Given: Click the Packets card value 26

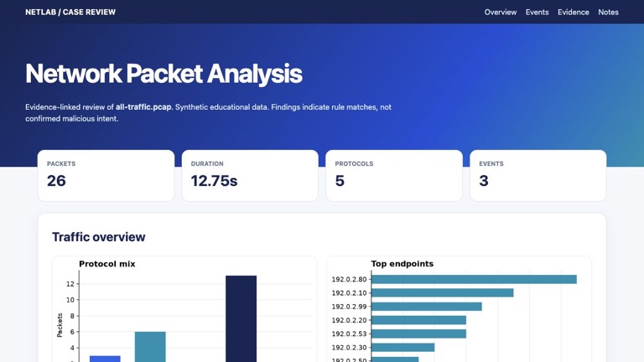Looking at the screenshot, I should [x=56, y=181].
